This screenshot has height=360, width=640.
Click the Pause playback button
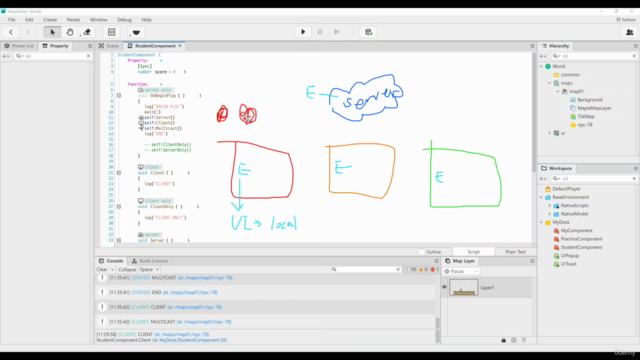[x=320, y=32]
